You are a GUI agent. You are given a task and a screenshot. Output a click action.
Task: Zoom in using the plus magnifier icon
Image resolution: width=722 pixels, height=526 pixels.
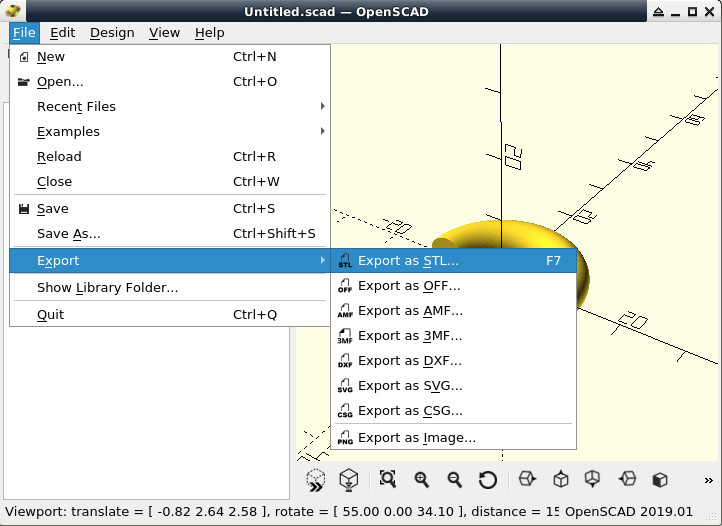(421, 479)
